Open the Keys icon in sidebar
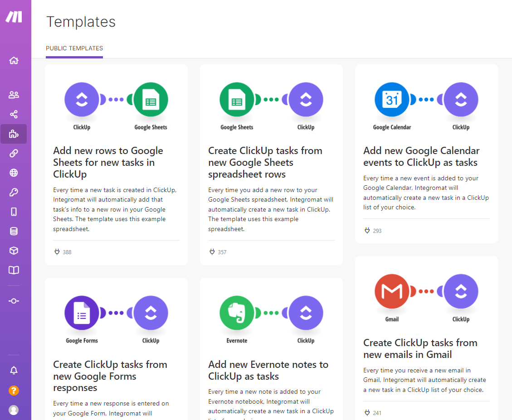 (14, 192)
